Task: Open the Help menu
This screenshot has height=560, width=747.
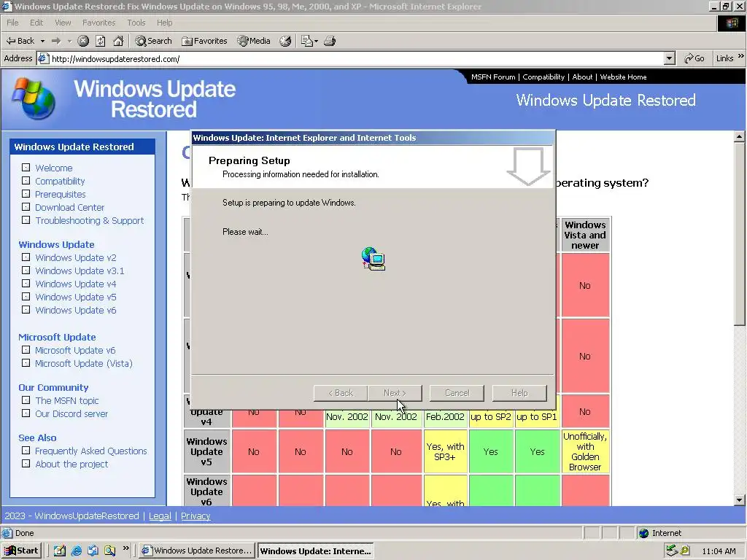Action: (x=164, y=23)
